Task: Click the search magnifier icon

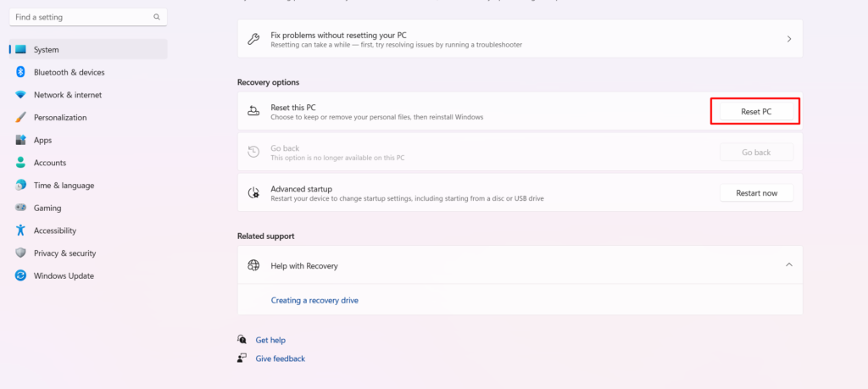Action: (157, 17)
